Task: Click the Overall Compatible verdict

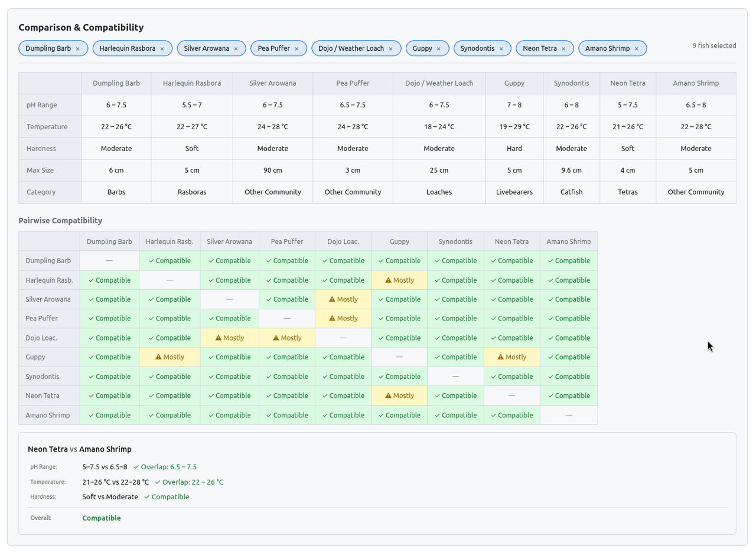Action: 102,518
